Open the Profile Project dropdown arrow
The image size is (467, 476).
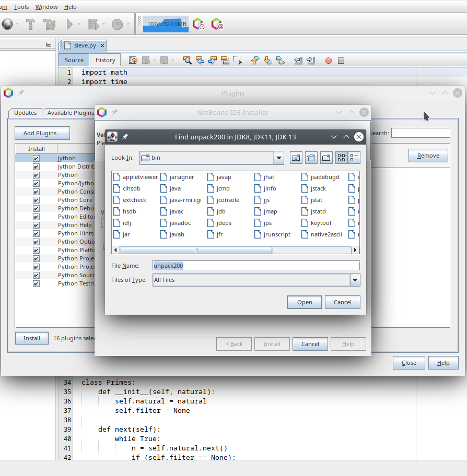[x=128, y=25]
